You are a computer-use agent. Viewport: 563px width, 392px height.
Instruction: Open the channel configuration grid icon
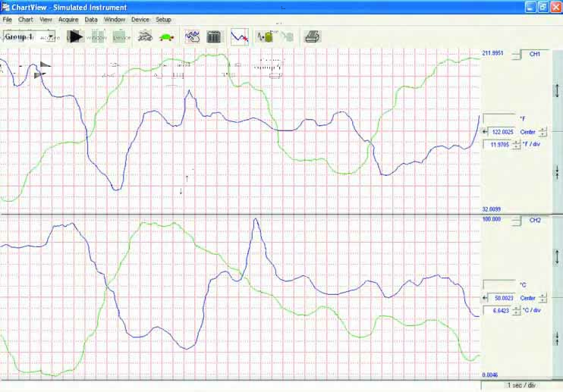(x=214, y=36)
